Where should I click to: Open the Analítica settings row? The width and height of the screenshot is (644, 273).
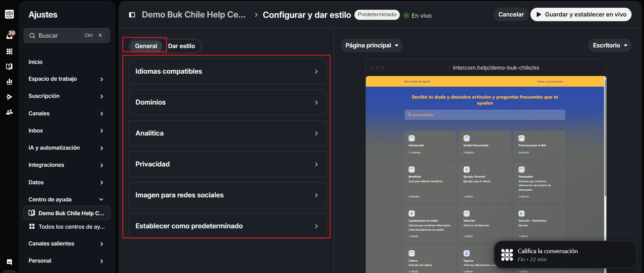click(228, 133)
